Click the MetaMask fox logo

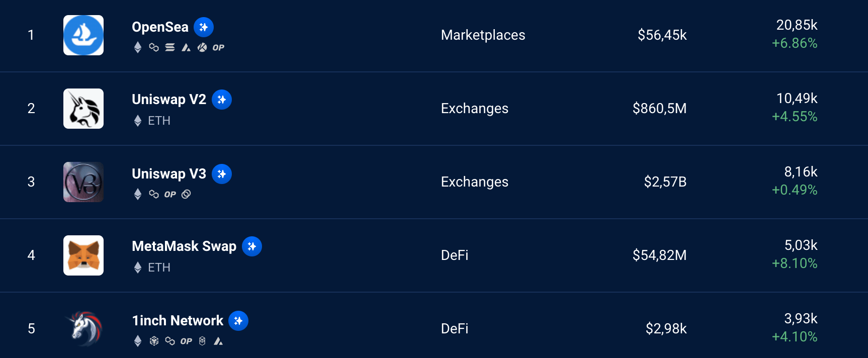[x=83, y=255]
